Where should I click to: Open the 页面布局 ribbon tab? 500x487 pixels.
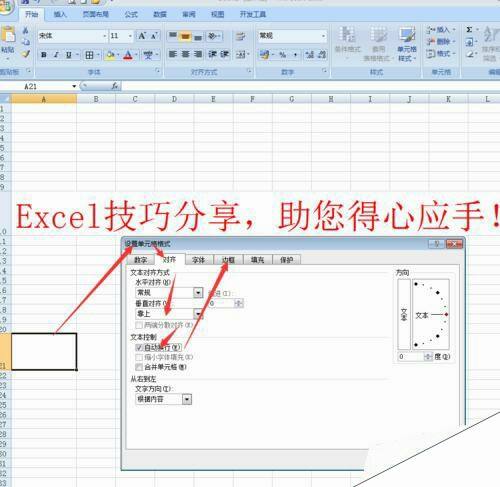click(x=96, y=14)
